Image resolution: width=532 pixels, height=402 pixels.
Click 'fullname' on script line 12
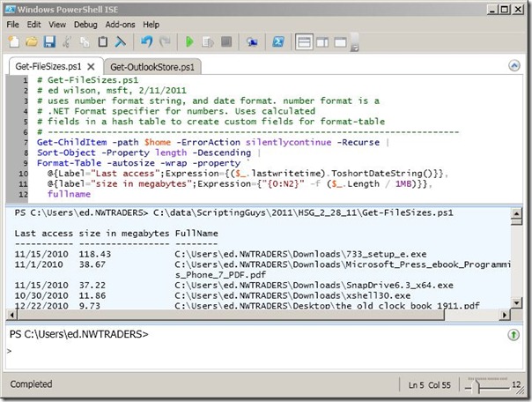click(69, 194)
